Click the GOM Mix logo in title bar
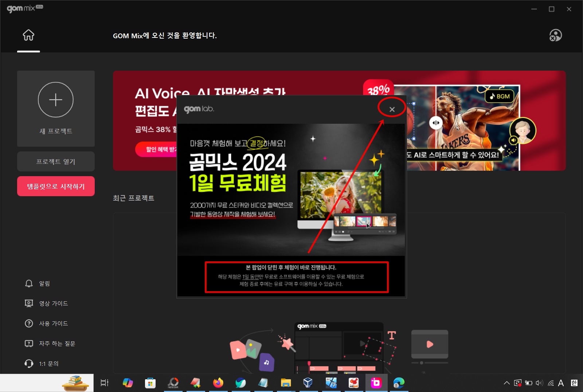 [x=25, y=8]
